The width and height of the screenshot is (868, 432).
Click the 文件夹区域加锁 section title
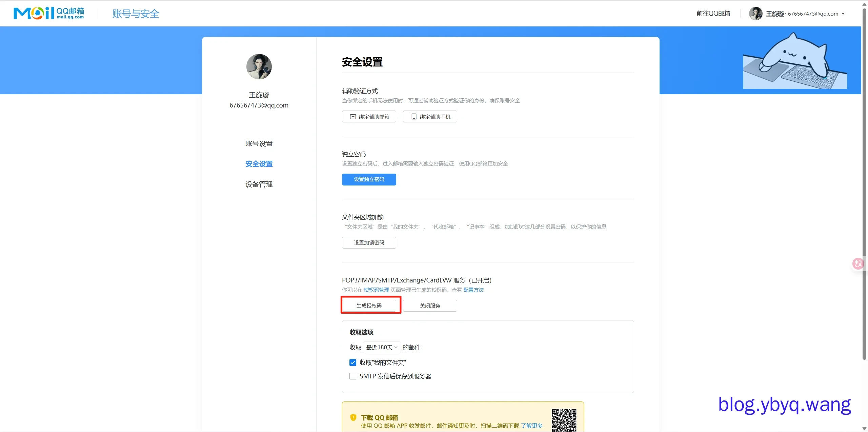tap(363, 217)
